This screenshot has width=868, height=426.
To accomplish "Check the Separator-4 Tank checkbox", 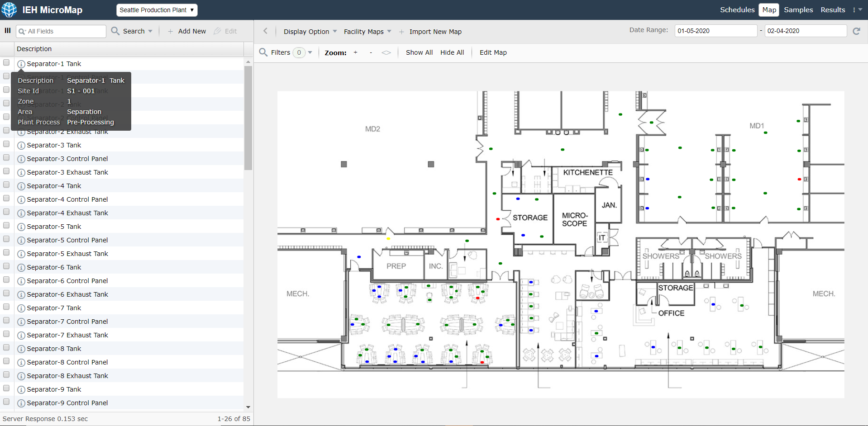I will coord(6,185).
